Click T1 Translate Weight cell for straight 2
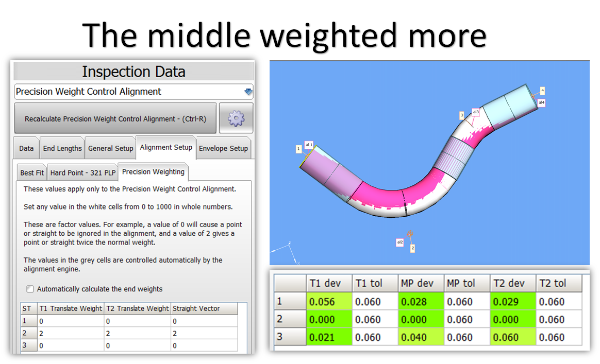Viewport: 600px width, 364px height. point(71,333)
